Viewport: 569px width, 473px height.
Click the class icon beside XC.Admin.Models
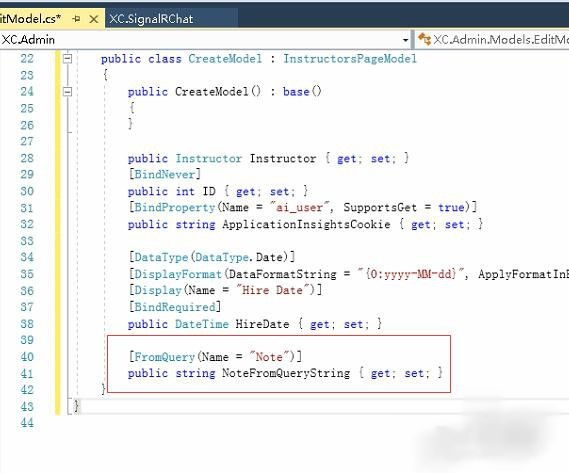424,39
